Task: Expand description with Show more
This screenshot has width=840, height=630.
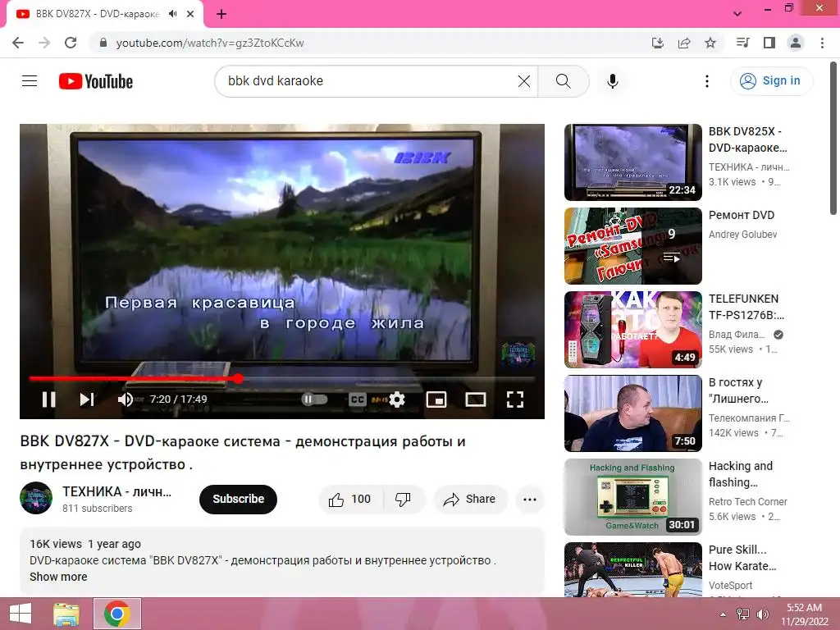Action: pyautogui.click(x=58, y=577)
